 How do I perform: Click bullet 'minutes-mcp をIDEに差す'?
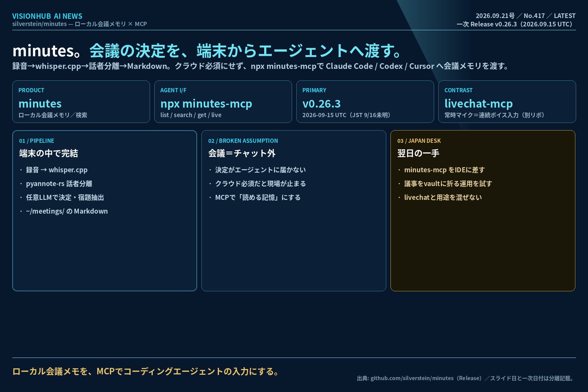tap(444, 170)
